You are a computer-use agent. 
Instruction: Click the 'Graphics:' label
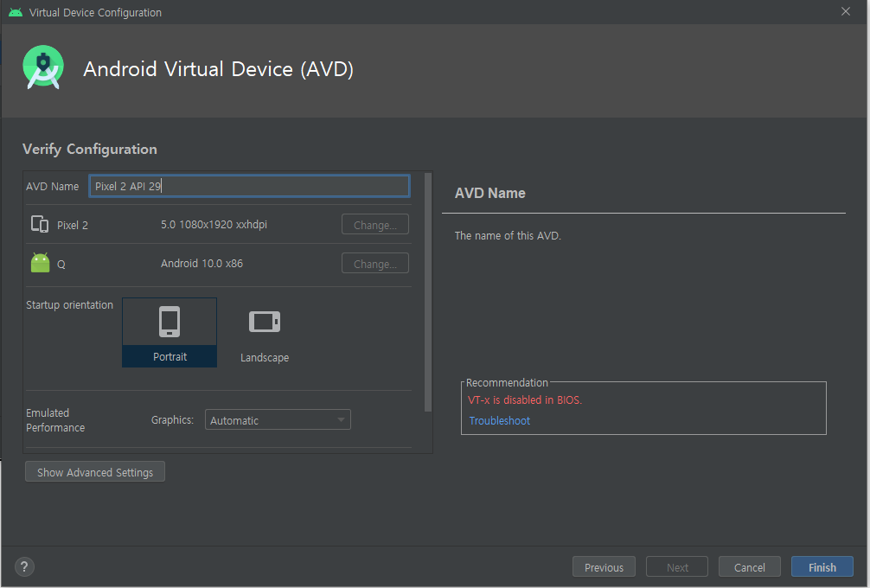pos(173,420)
